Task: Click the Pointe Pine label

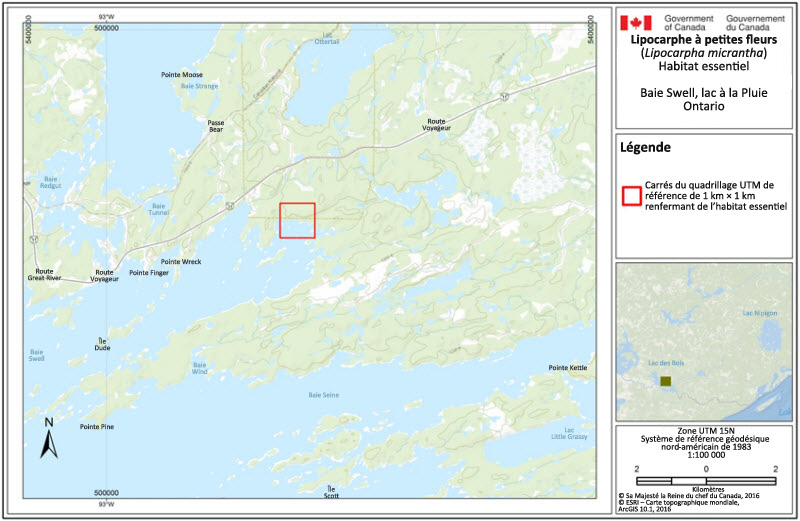Action: point(97,427)
